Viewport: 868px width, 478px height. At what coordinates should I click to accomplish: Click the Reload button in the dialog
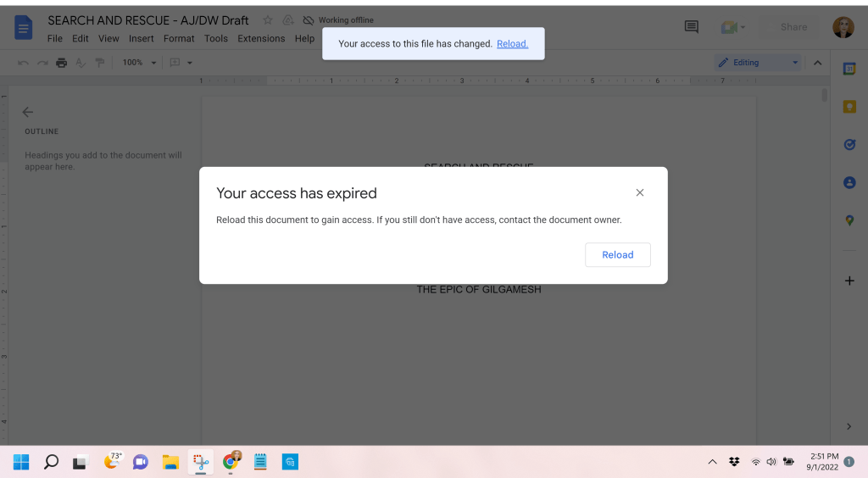pyautogui.click(x=617, y=255)
